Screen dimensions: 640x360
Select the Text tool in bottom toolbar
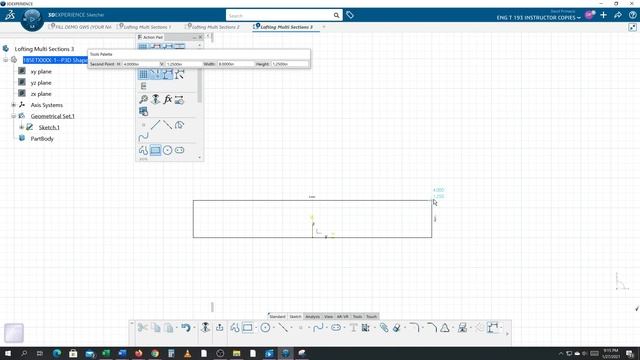(x=353, y=327)
